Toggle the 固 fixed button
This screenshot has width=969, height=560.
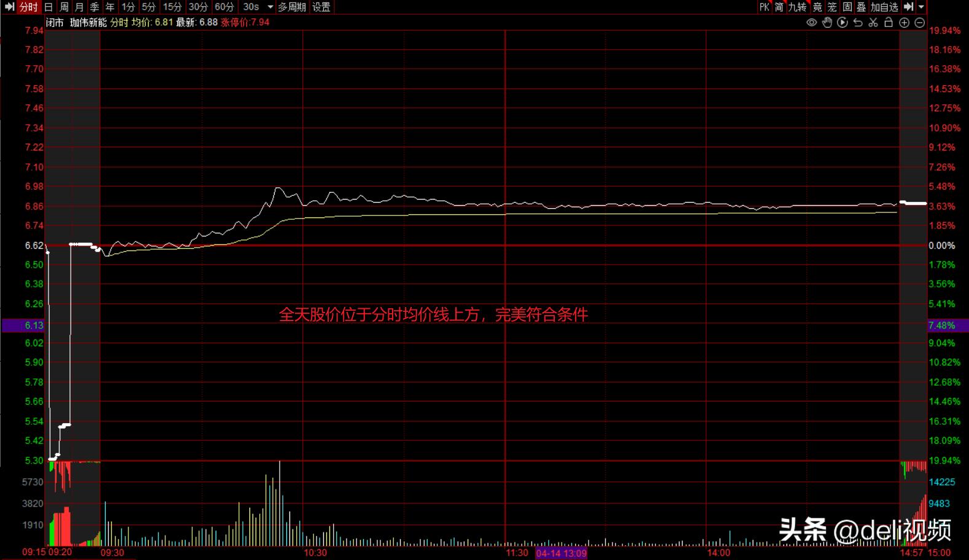(847, 7)
